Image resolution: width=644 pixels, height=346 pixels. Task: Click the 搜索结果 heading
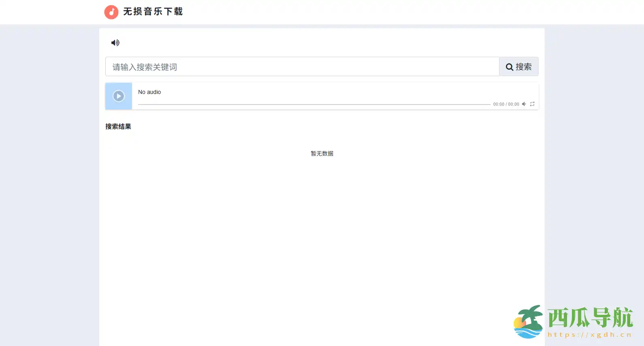(x=118, y=126)
